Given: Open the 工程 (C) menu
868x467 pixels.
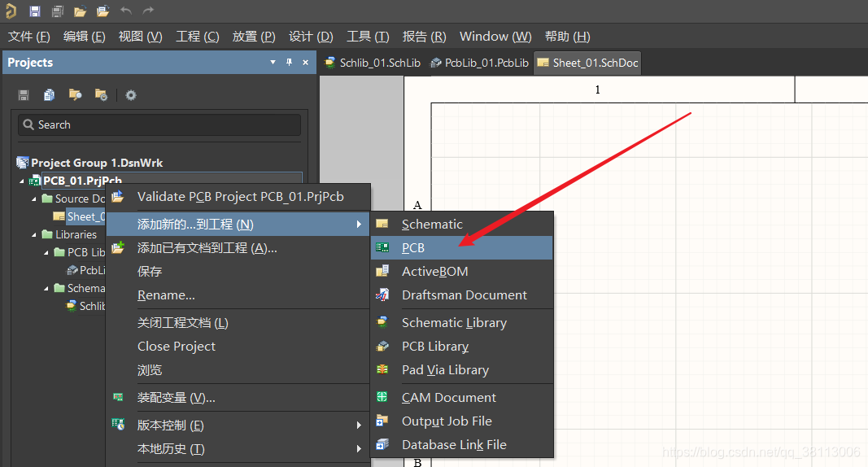Looking at the screenshot, I should pyautogui.click(x=197, y=37).
